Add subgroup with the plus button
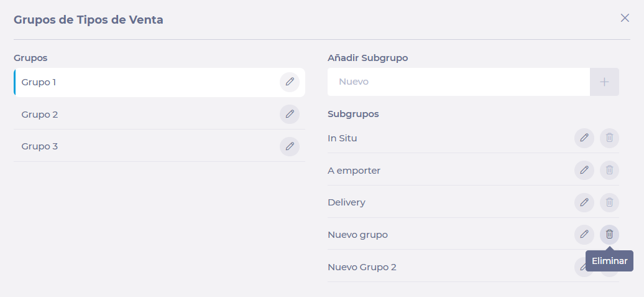This screenshot has height=297, width=644. point(604,82)
